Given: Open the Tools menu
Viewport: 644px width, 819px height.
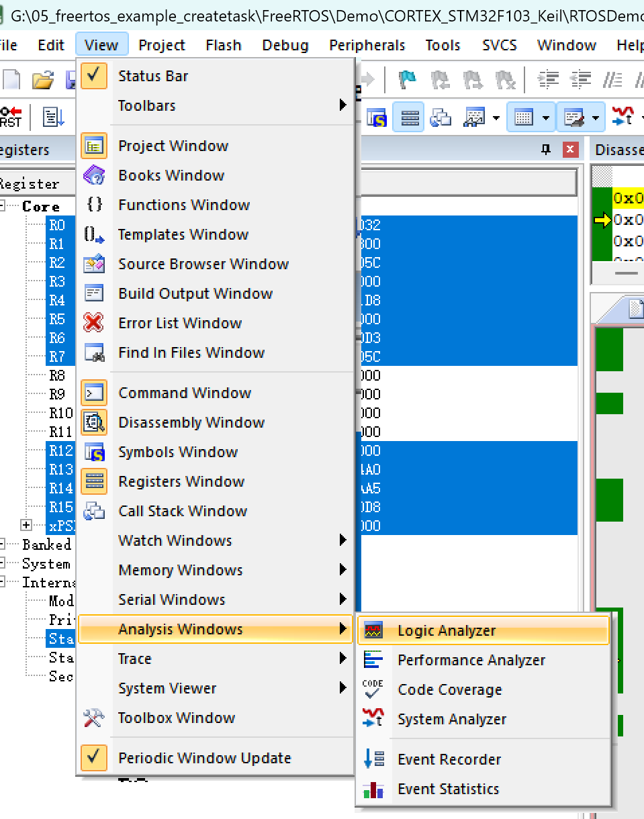Looking at the screenshot, I should pos(443,45).
